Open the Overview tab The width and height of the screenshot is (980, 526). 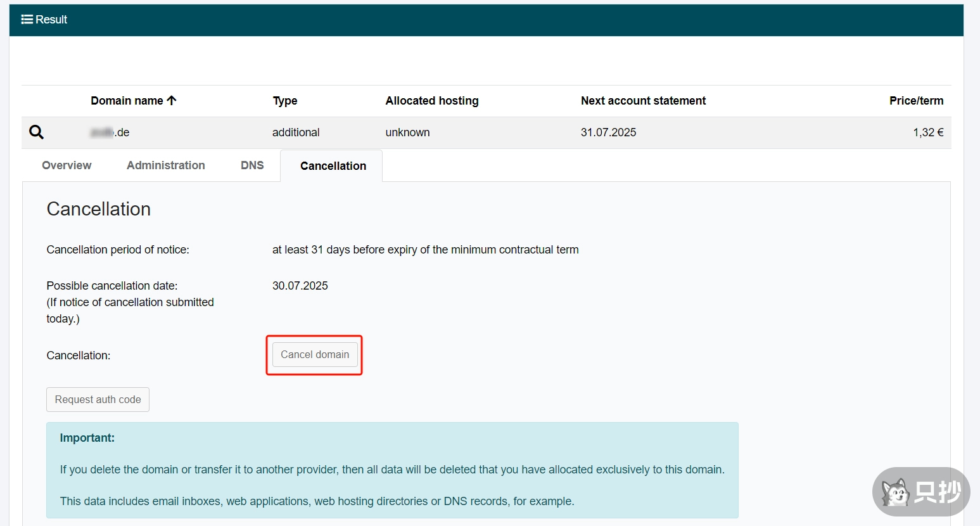[x=67, y=165]
